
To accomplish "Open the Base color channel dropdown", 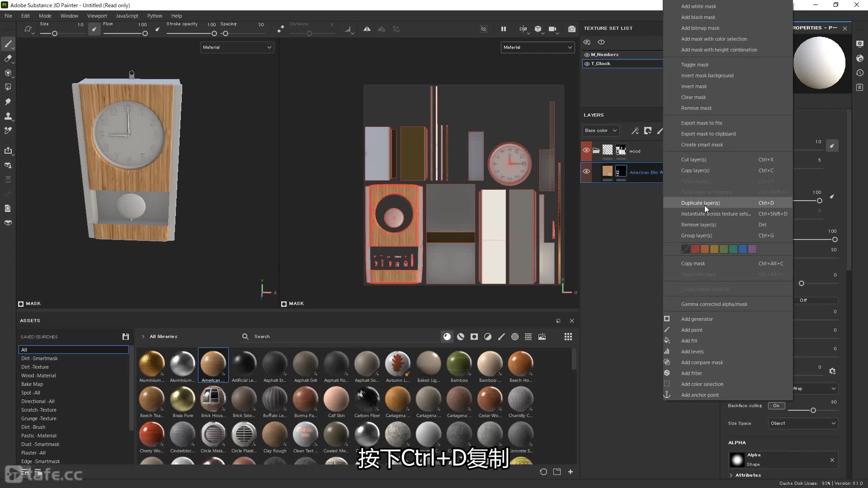I will pos(601,131).
